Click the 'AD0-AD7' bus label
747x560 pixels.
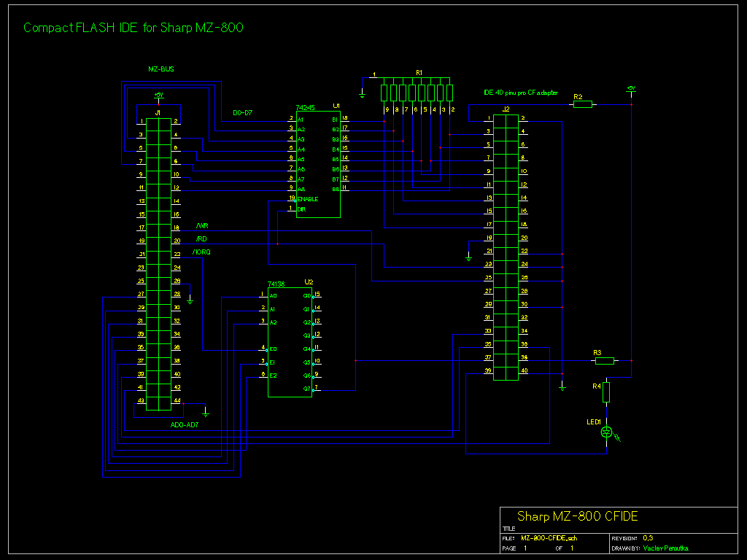tap(185, 425)
